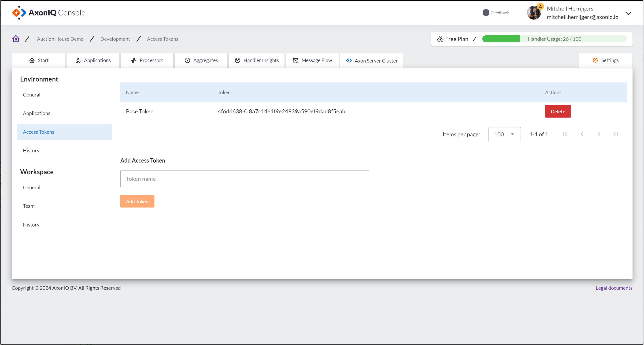Open the Settings tab

pyautogui.click(x=605, y=60)
